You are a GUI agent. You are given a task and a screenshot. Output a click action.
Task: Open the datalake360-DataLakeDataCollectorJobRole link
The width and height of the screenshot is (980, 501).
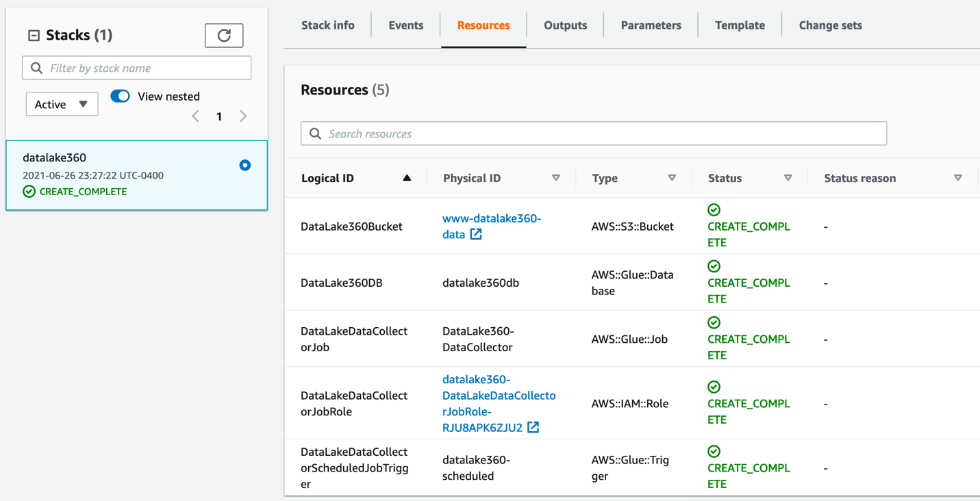[x=499, y=403]
